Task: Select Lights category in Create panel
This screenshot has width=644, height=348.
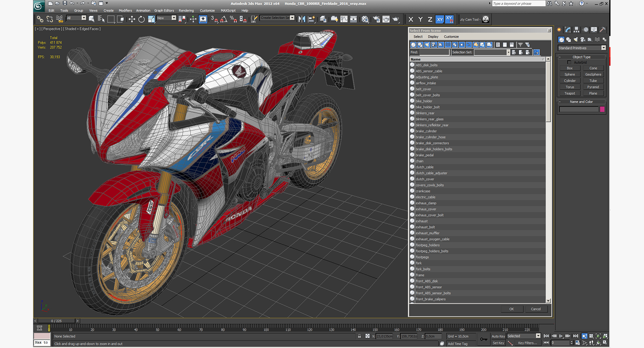Action: pyautogui.click(x=576, y=40)
